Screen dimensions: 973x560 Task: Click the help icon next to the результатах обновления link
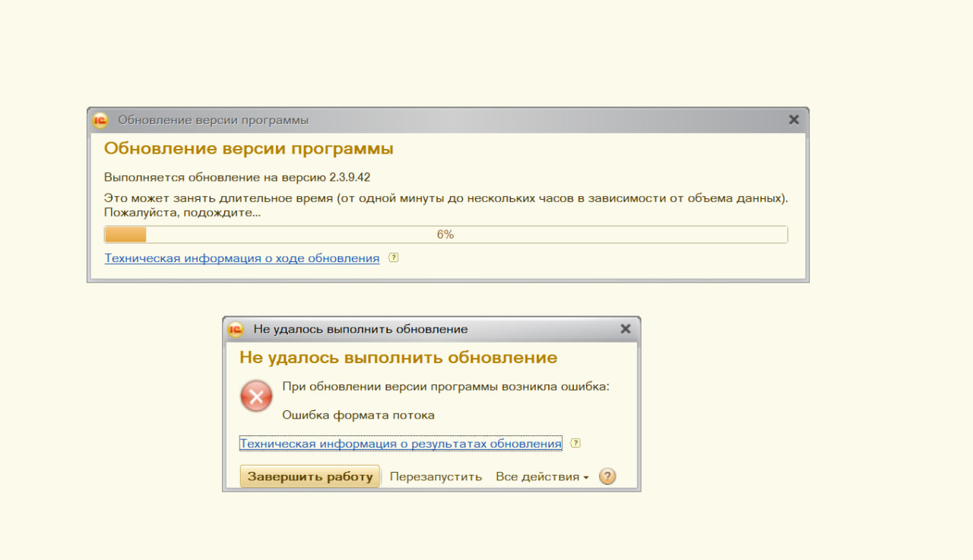tap(575, 443)
